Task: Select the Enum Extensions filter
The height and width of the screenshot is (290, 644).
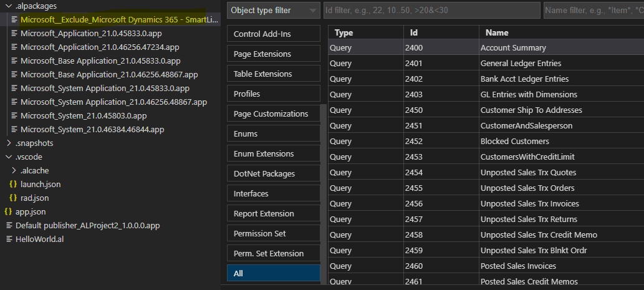Action: tap(274, 153)
